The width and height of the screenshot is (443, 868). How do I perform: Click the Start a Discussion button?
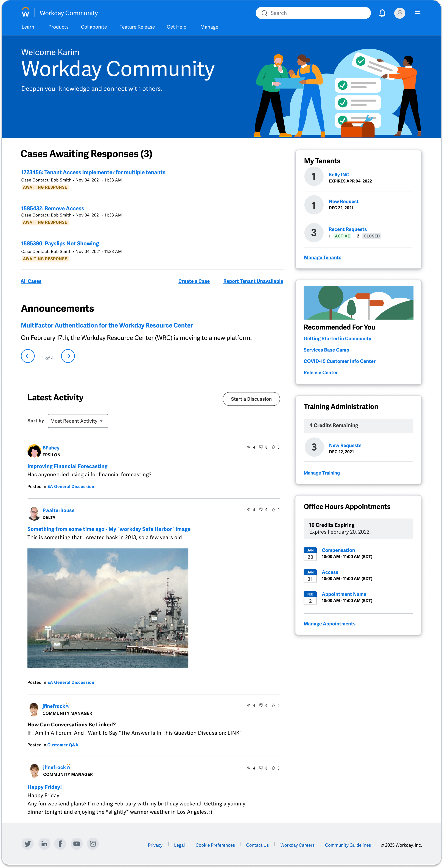(x=251, y=399)
